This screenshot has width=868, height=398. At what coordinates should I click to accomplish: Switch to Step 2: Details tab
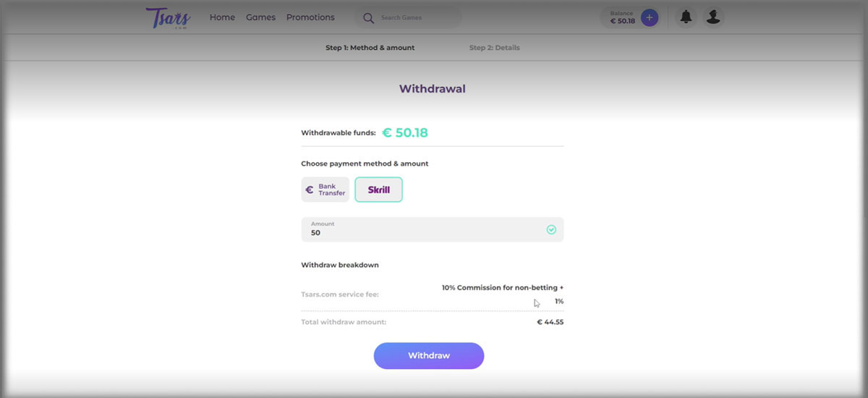[x=494, y=48]
